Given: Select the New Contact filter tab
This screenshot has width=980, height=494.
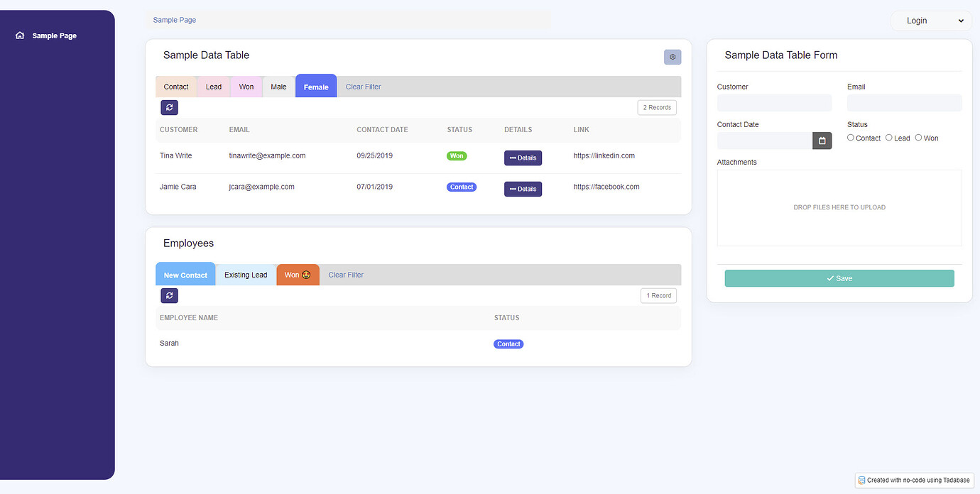Looking at the screenshot, I should click(185, 274).
